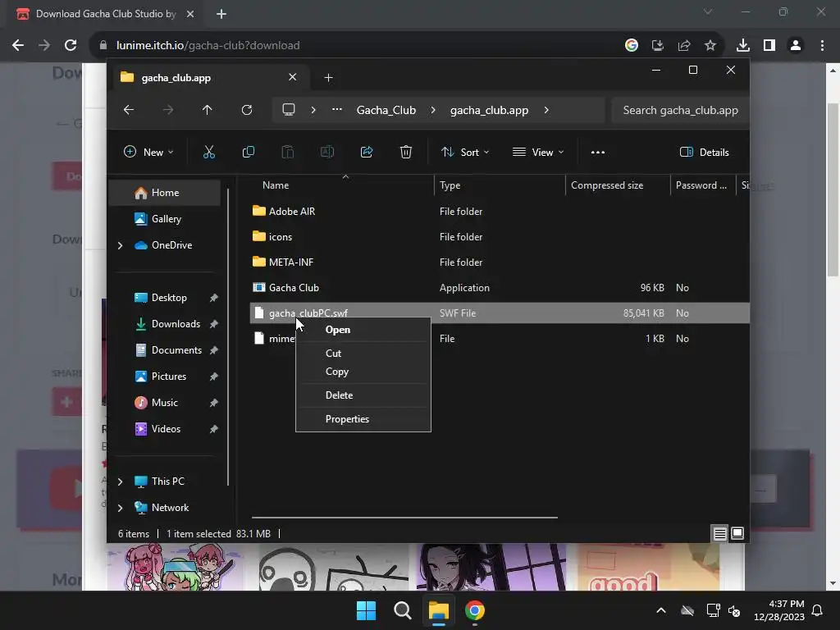This screenshot has height=630, width=840.
Task: Click File Explorer in taskbar
Action: [x=438, y=610]
